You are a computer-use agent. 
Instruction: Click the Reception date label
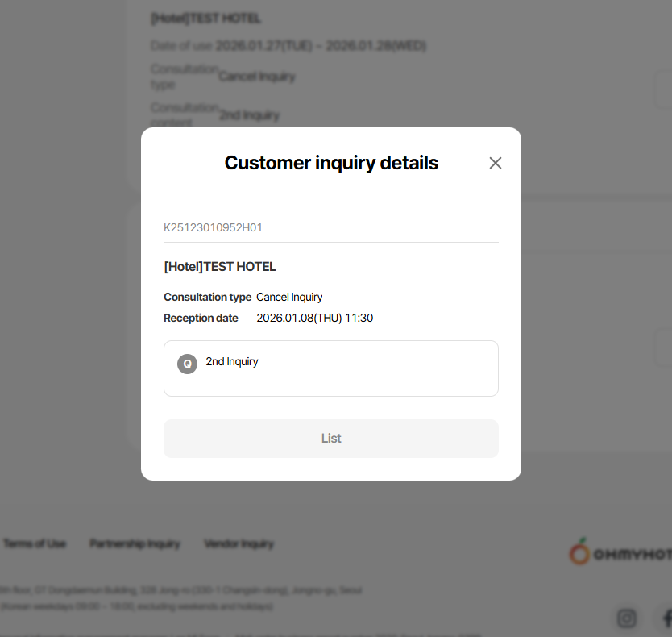click(x=201, y=318)
